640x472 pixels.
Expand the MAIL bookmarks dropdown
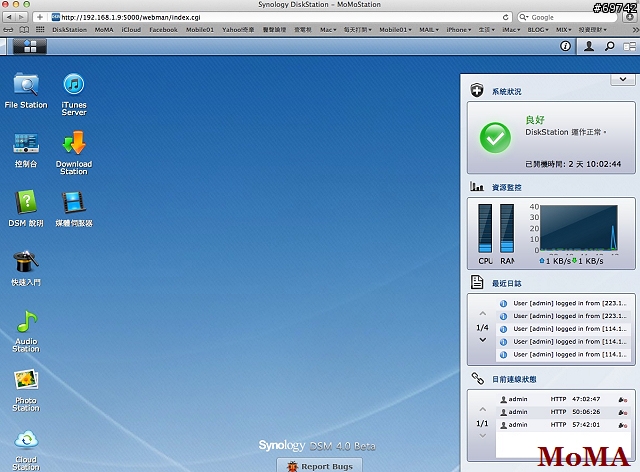(429, 29)
